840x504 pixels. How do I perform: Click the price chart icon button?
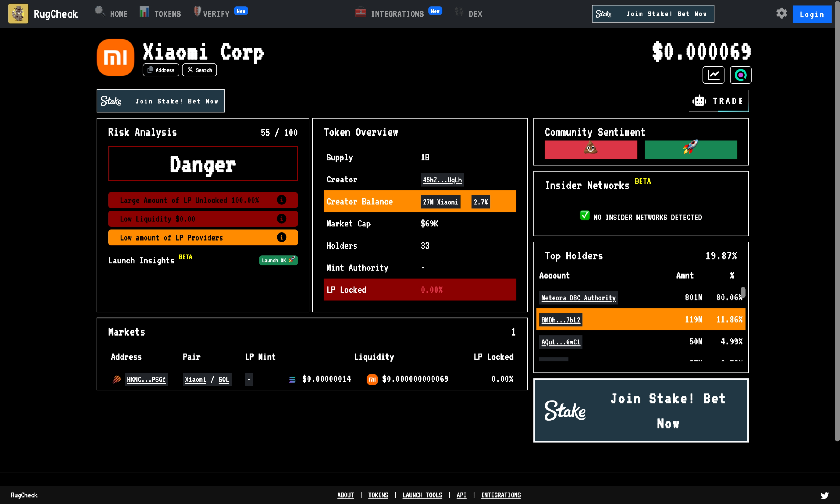[713, 75]
